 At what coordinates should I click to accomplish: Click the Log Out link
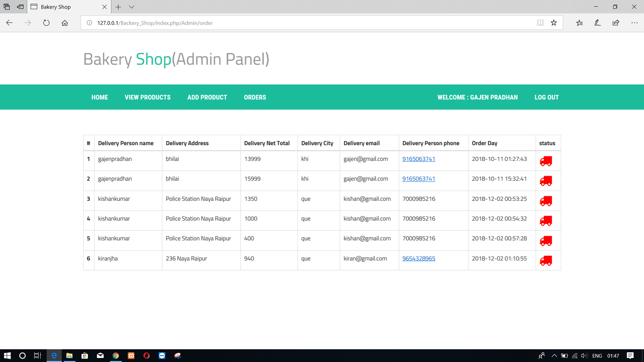coord(546,97)
